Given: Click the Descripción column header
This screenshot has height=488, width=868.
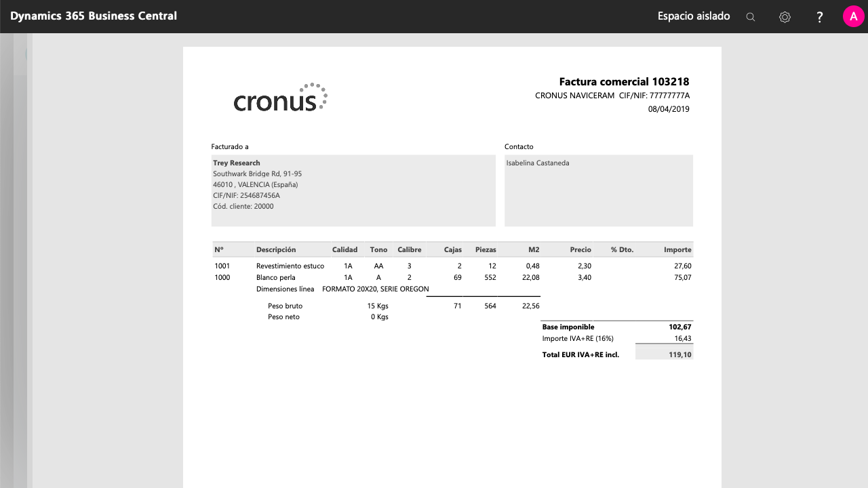Looking at the screenshot, I should click(x=276, y=249).
